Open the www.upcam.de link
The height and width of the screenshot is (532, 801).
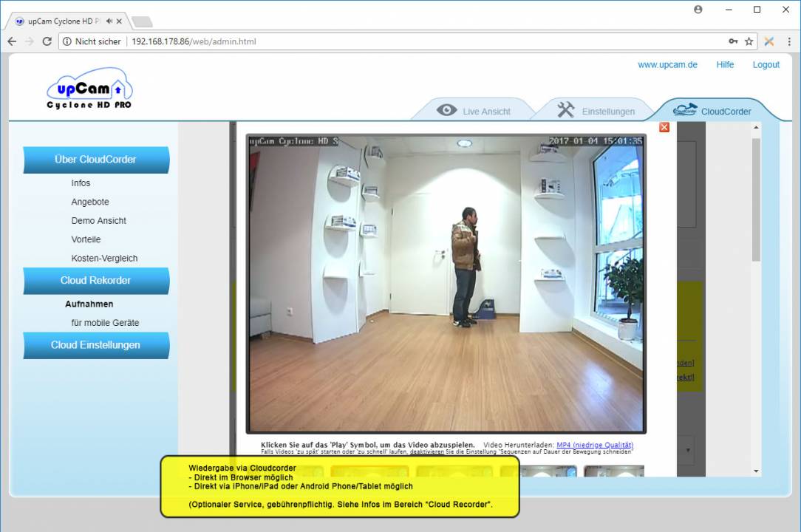(x=667, y=65)
